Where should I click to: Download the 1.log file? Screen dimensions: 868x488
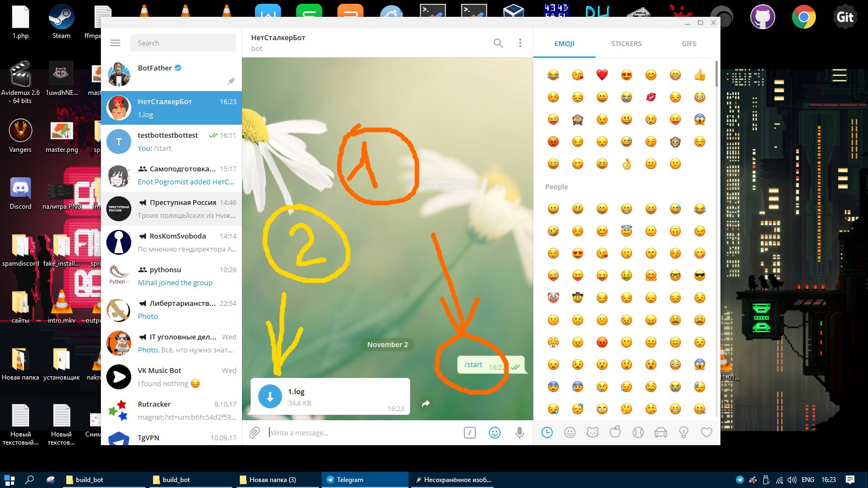270,396
